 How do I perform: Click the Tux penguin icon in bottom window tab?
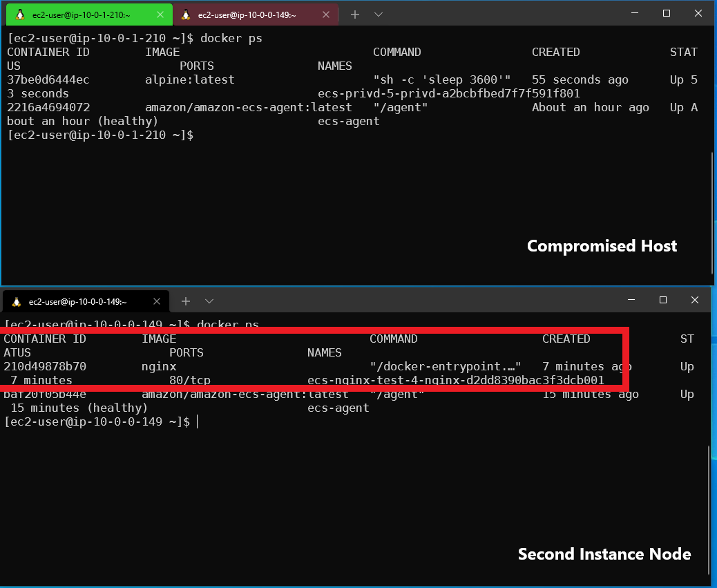point(17,301)
